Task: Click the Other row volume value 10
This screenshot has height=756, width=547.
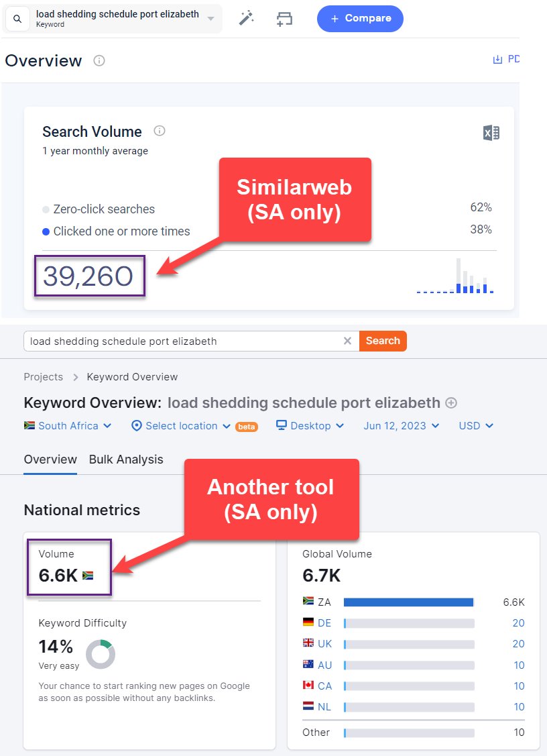Action: tap(519, 732)
